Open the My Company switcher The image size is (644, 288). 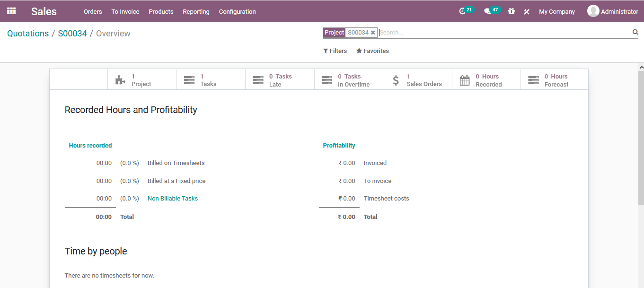tap(557, 11)
